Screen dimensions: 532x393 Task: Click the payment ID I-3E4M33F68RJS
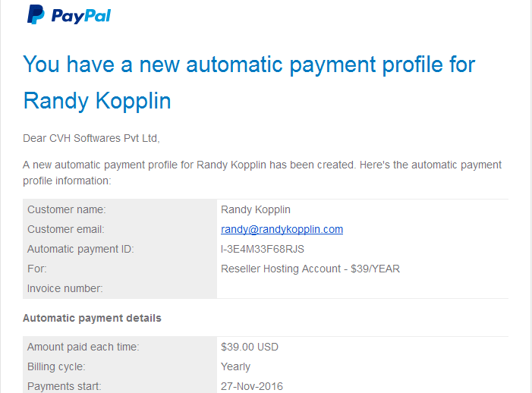[x=263, y=249]
